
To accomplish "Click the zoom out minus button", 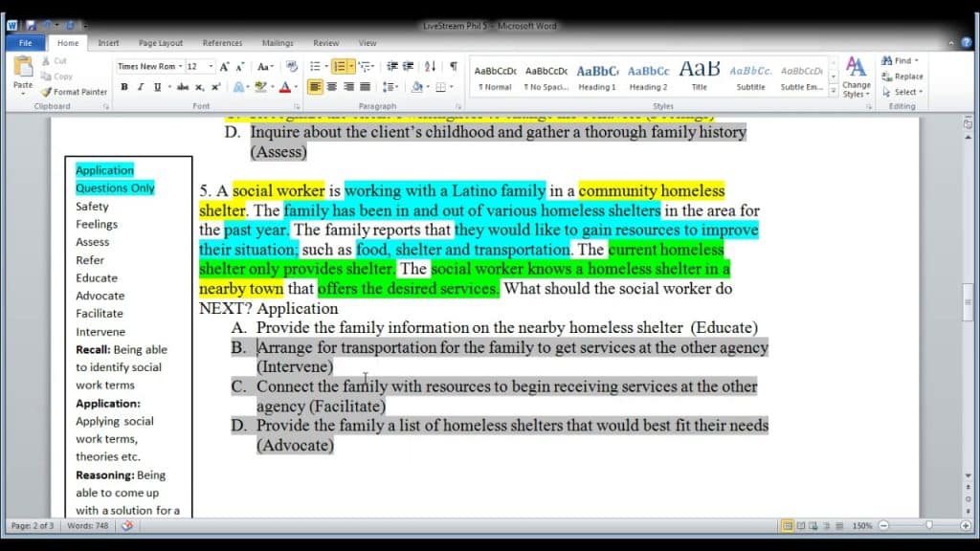I will [883, 526].
